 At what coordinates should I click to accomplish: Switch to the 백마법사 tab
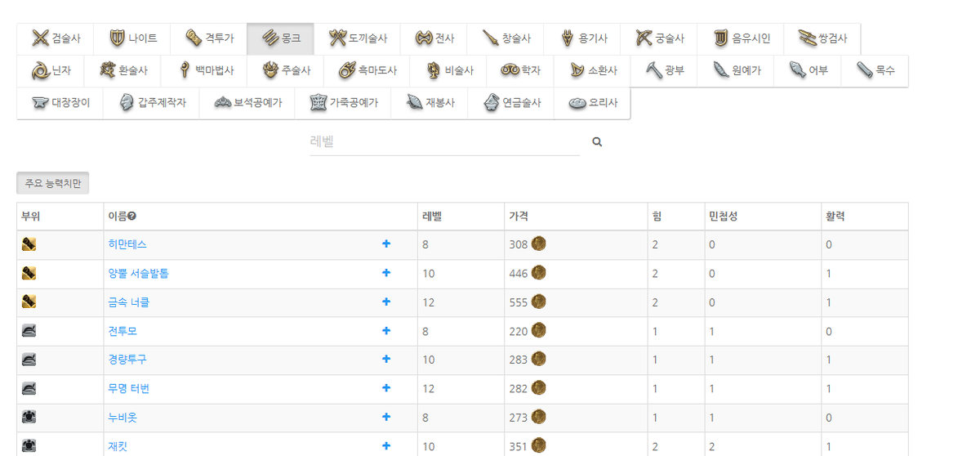(205, 71)
